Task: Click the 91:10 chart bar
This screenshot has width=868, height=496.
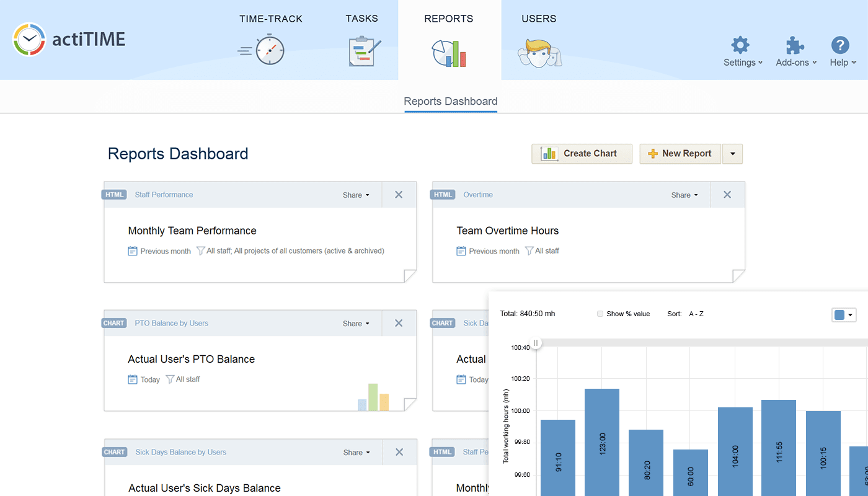Action: click(558, 458)
